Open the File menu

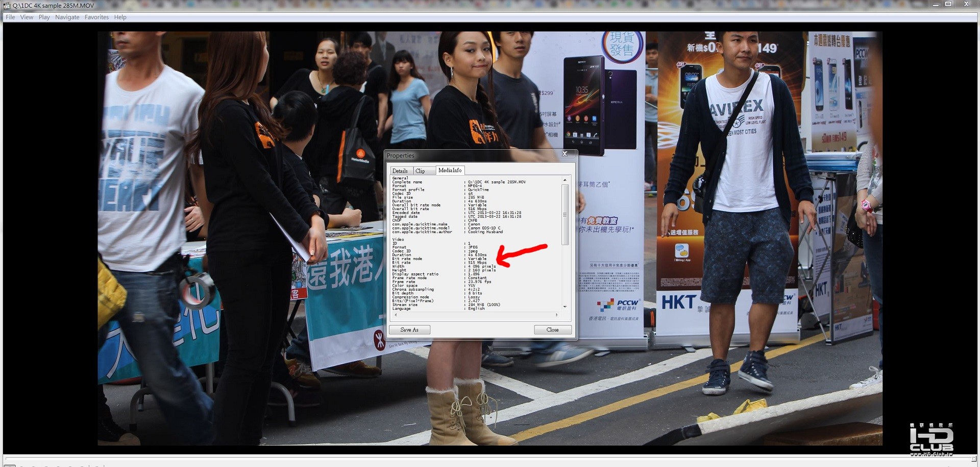pyautogui.click(x=10, y=17)
